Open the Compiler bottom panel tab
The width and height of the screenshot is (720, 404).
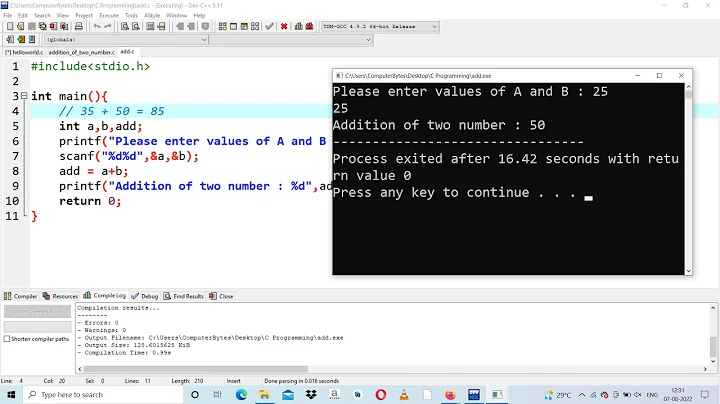[20, 296]
